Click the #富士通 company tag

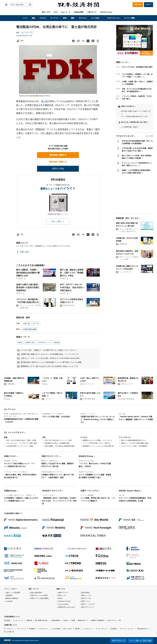coord(26,324)
